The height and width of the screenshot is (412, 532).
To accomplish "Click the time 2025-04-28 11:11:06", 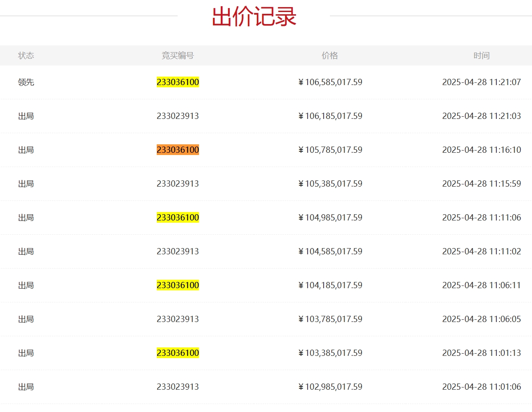I will (481, 217).
